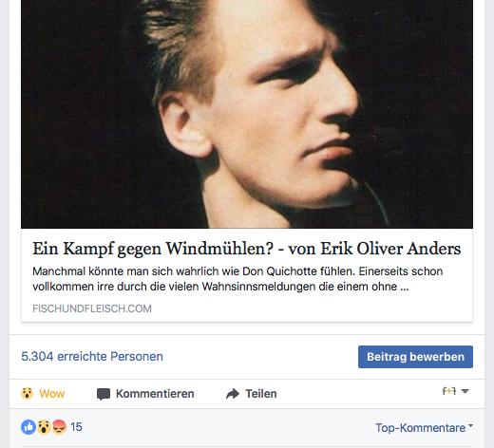
Task: Click the Wow emoji reaction icon
Action: [x=28, y=394]
